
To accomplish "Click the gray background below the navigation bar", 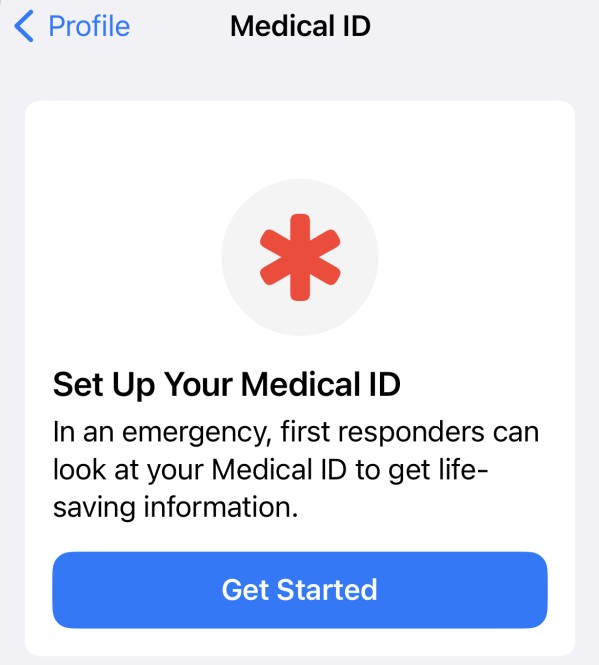I will coord(300,77).
